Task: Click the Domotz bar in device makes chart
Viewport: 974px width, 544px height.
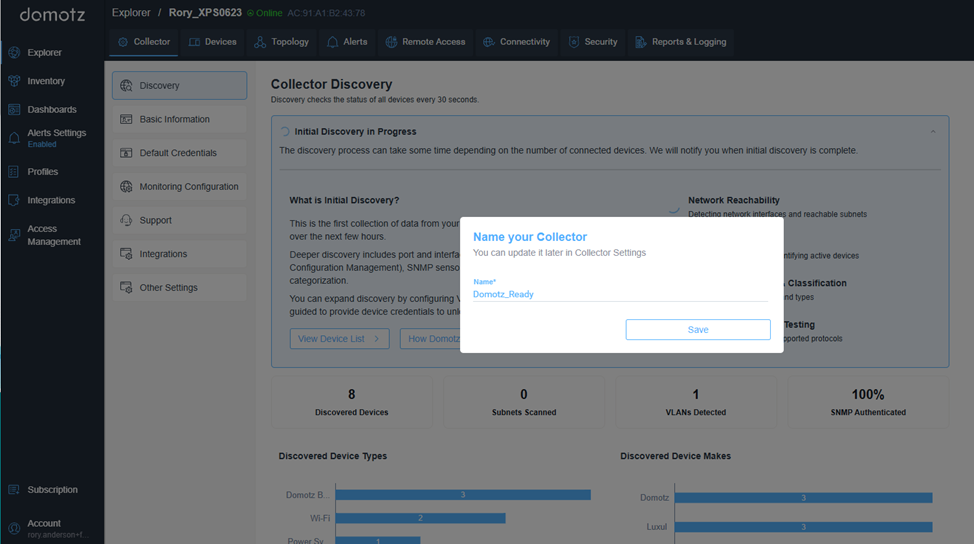Action: pos(803,498)
